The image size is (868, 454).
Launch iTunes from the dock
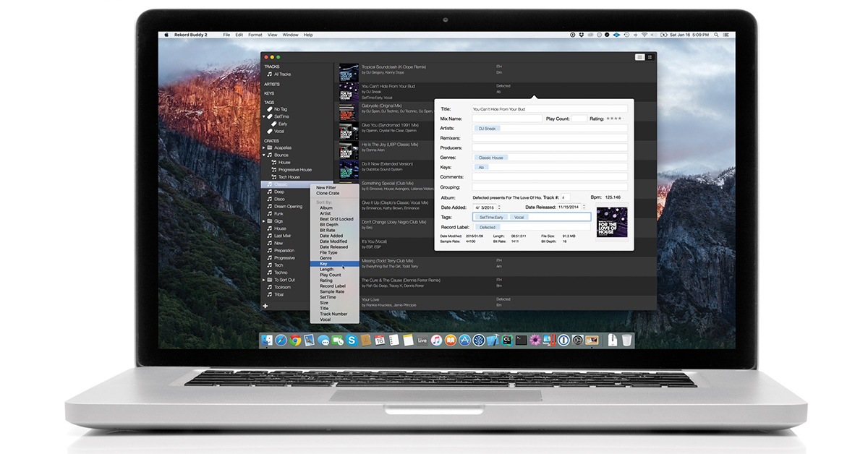pyautogui.click(x=437, y=340)
